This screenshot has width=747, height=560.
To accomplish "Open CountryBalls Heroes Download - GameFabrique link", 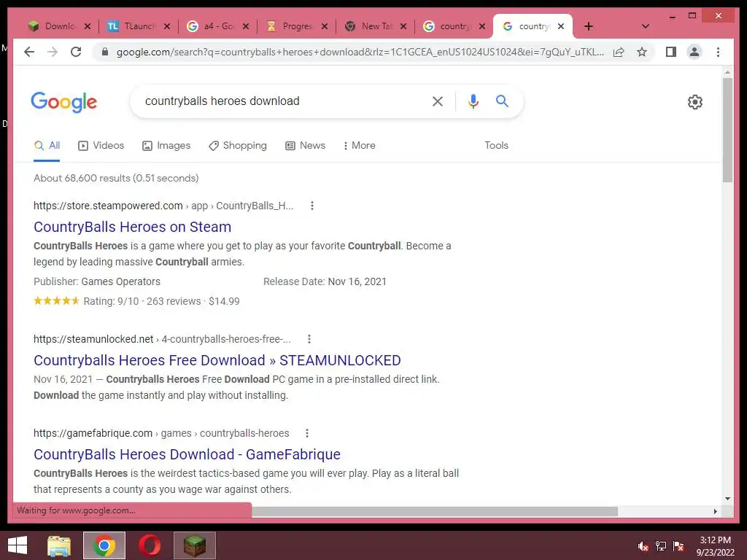I will [x=187, y=455].
